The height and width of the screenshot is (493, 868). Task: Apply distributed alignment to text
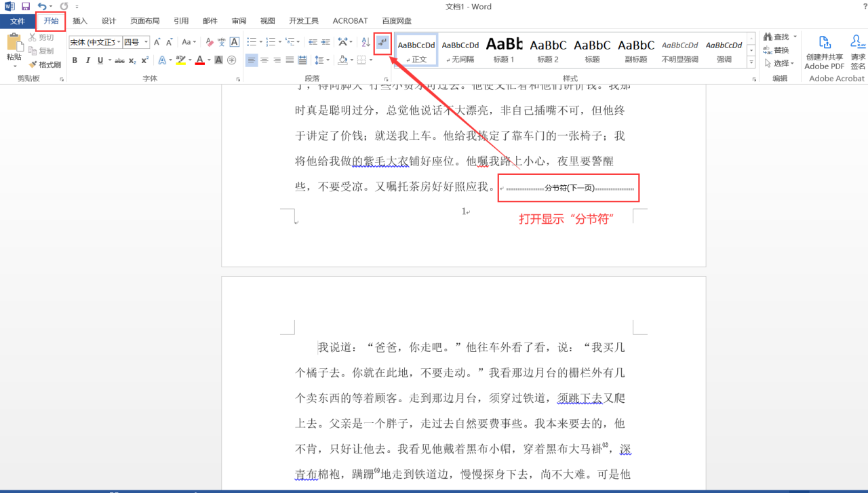click(x=303, y=60)
